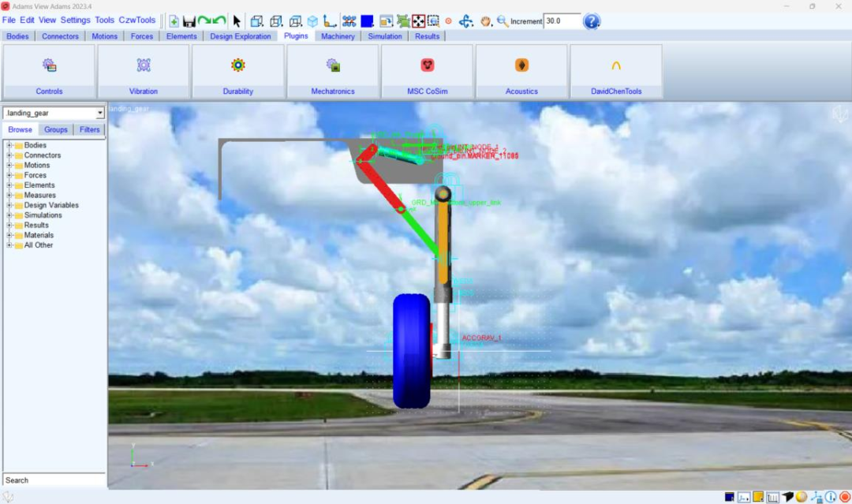Switch to the Simulation ribbon tab

[385, 36]
